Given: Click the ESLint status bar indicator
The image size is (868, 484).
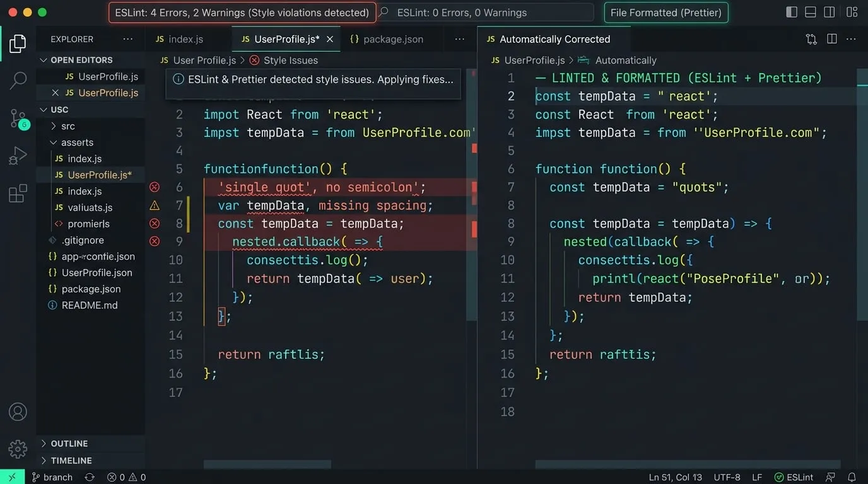Looking at the screenshot, I should click(794, 477).
